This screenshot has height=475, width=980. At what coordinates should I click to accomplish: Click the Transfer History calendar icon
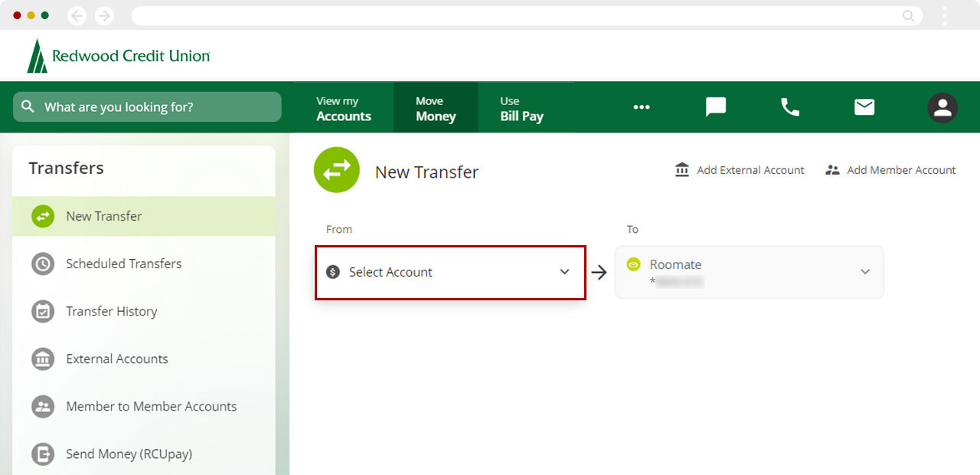(43, 311)
